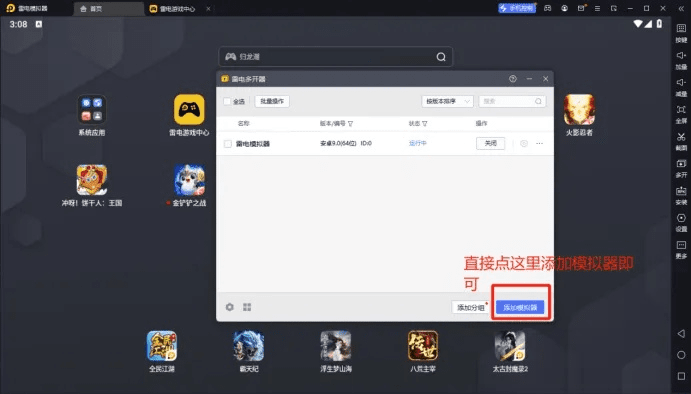691x394 pixels.
Task: Open the 更多 more tools icon
Action: 681,245
